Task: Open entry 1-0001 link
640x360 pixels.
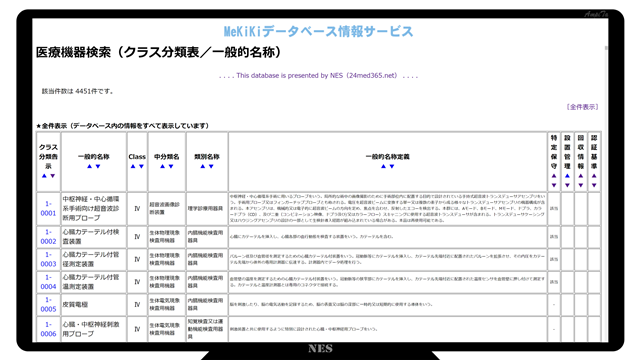Action: pos(48,208)
